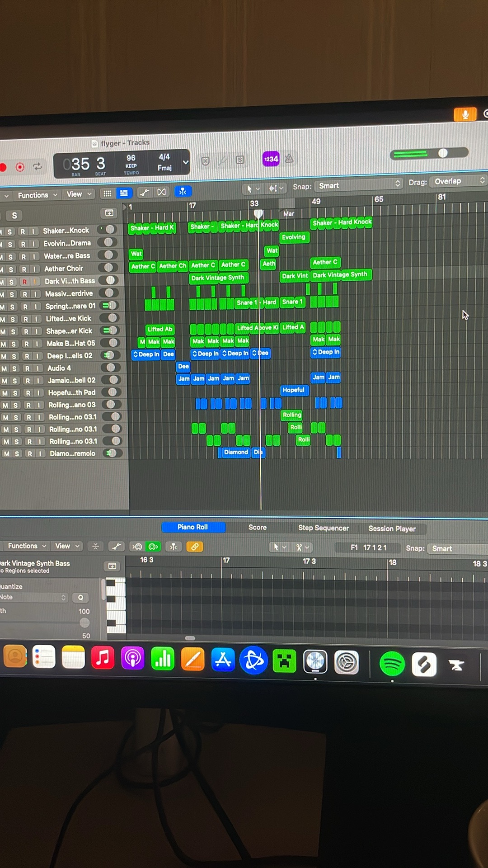Click the Diamond region on the bottom track

click(235, 452)
